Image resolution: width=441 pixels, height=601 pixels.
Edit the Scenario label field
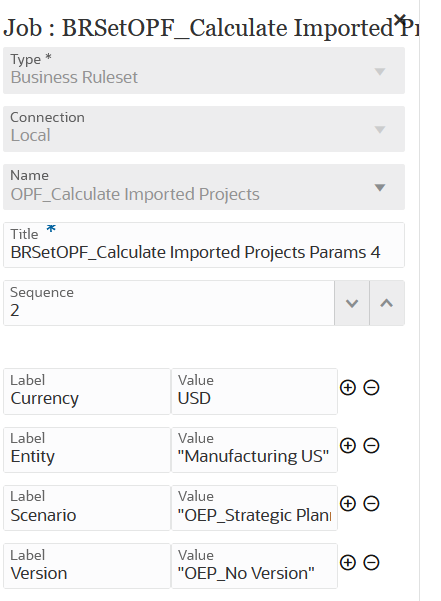[87, 508]
